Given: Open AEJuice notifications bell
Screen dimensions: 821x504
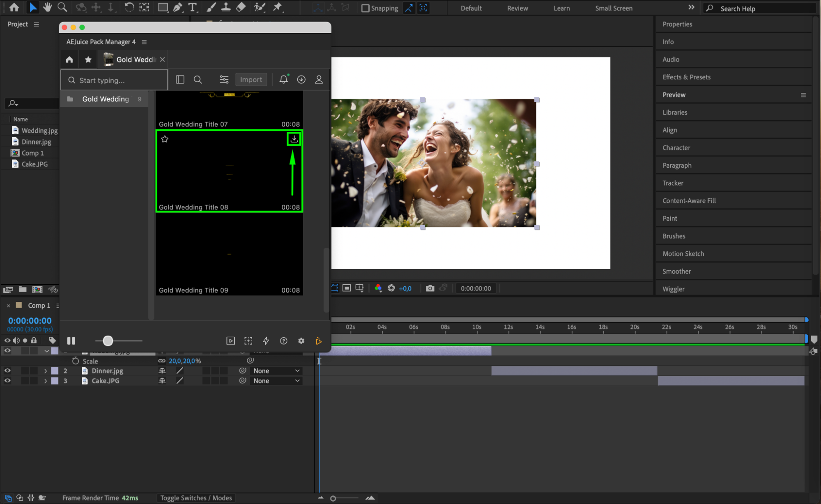Looking at the screenshot, I should tap(283, 80).
